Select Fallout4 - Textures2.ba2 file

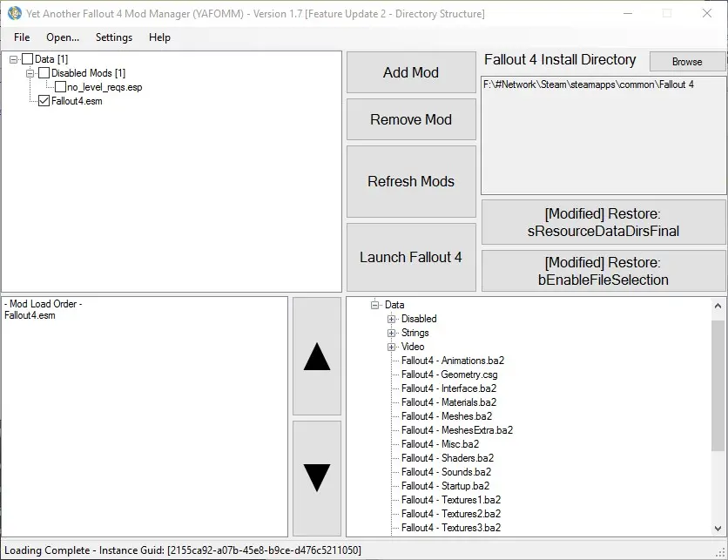451,514
